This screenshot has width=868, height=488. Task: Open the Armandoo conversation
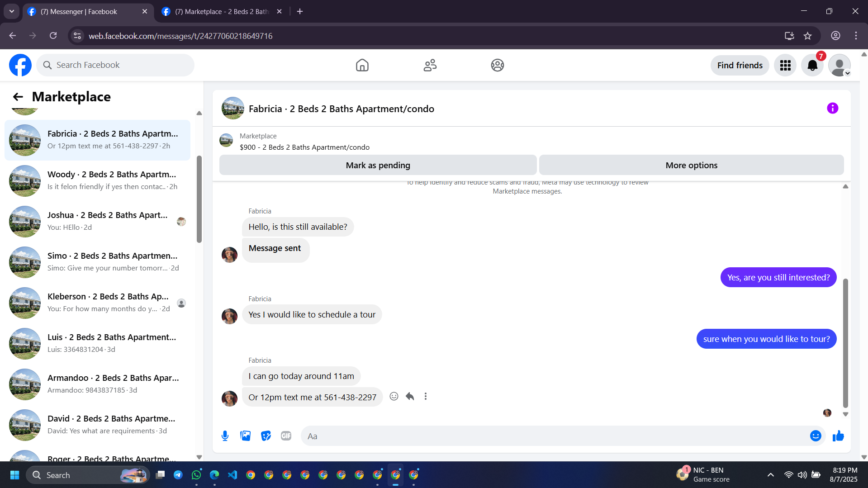tap(97, 384)
